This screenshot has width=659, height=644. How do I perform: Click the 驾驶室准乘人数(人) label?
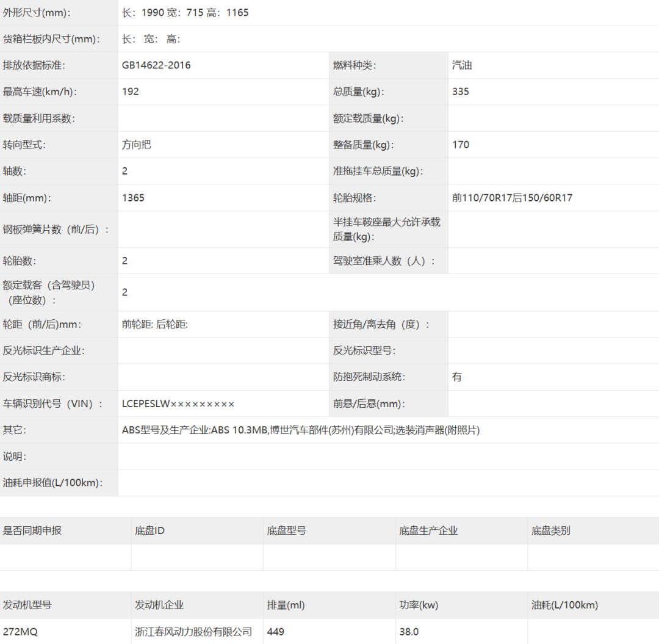pos(383,261)
